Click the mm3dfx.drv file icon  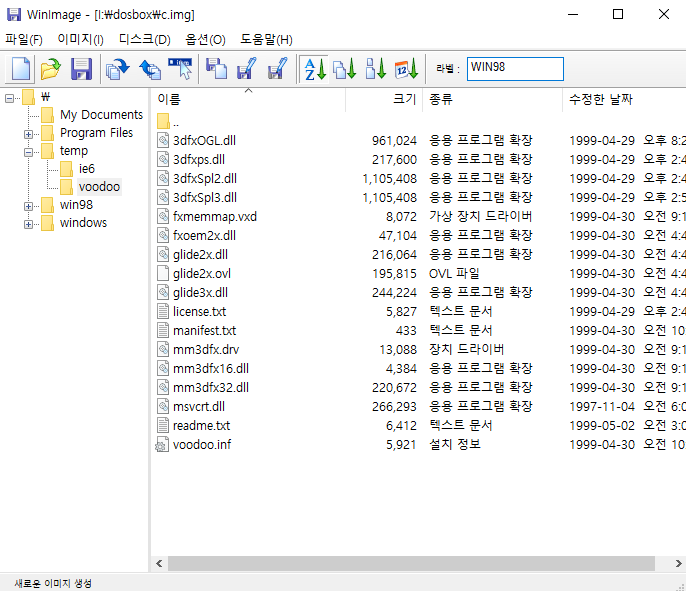coord(163,349)
